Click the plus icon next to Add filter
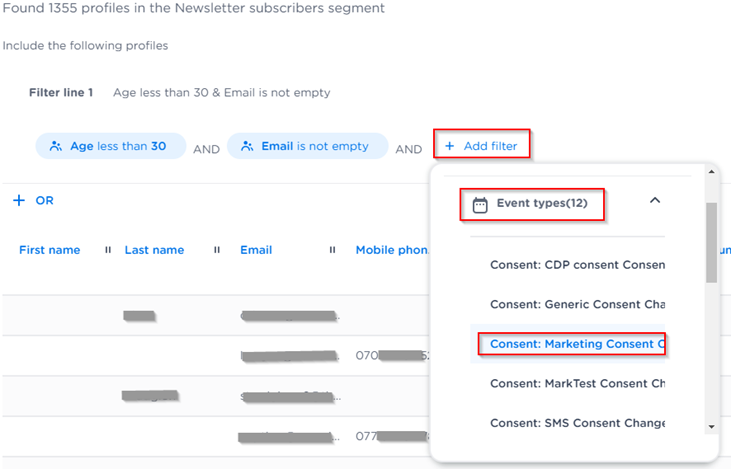Screen dimensions: 731x469 coord(450,146)
